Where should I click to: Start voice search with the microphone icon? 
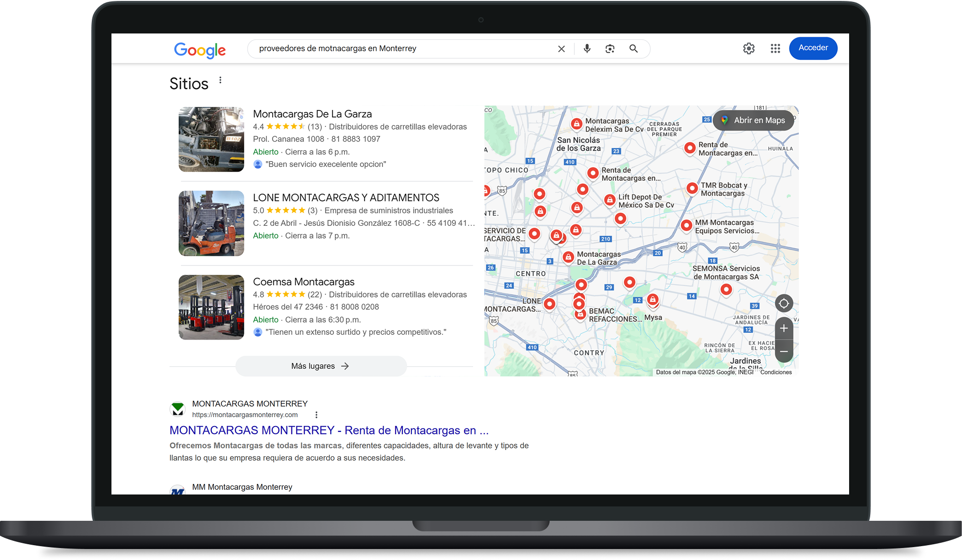[x=587, y=48]
